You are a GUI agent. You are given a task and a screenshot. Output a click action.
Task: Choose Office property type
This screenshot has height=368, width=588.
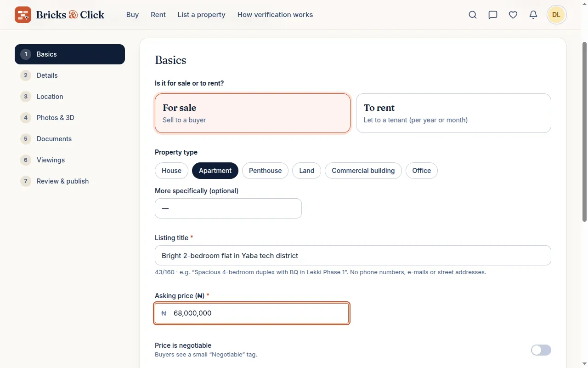421,171
